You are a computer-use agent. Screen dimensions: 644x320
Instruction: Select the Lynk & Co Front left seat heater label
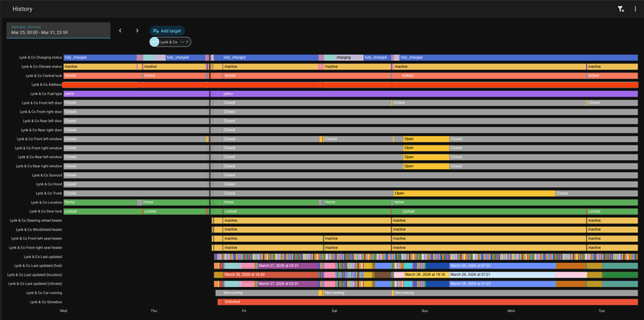(x=37, y=238)
